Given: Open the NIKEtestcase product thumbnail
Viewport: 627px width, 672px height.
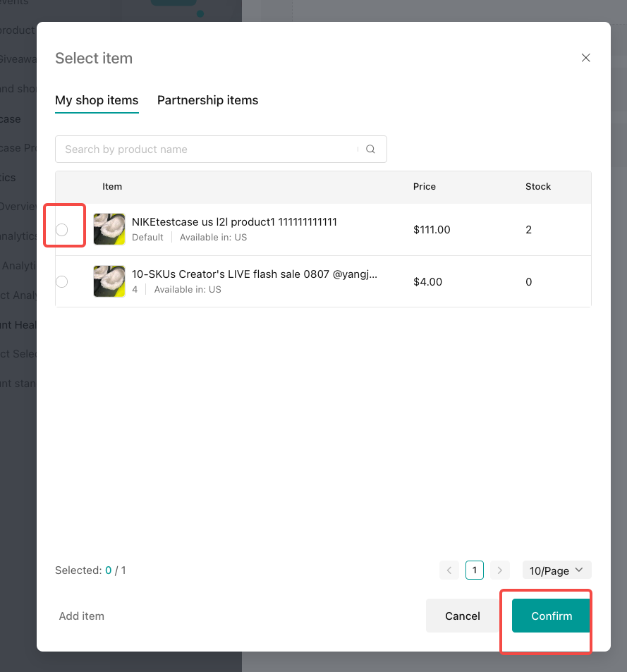Looking at the screenshot, I should (x=109, y=229).
